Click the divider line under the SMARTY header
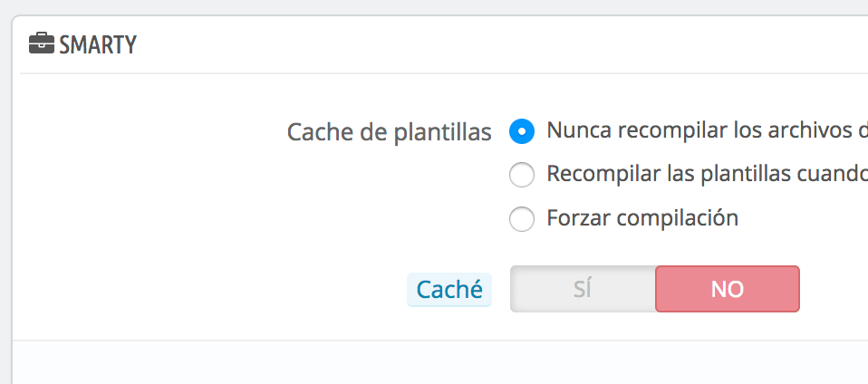Viewport: 868px width, 384px height. (444, 73)
